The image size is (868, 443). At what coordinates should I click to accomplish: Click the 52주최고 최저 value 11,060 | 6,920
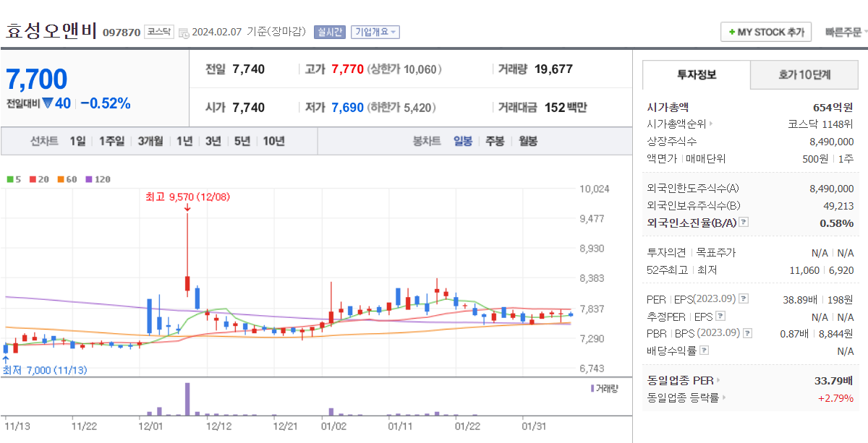(x=822, y=270)
